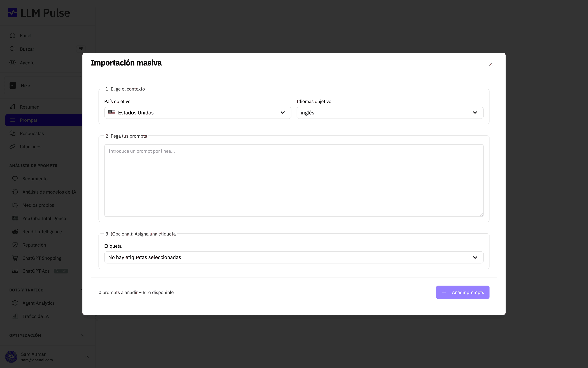Open the Respuestas page
Screen dimensions: 588x368
pos(32,133)
